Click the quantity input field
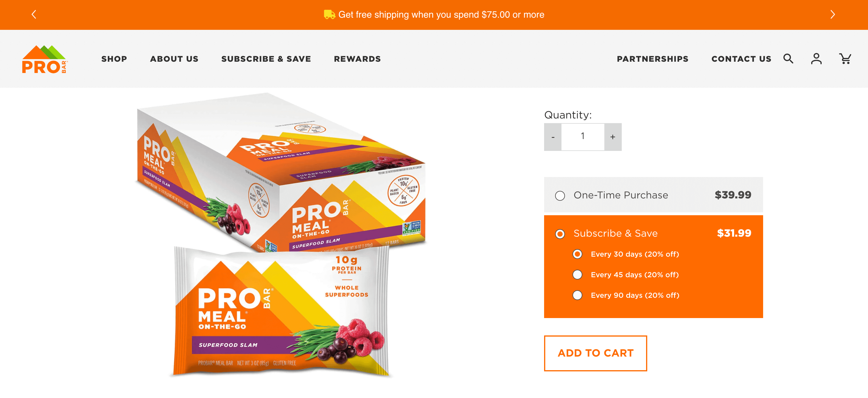868x398 pixels. click(583, 137)
